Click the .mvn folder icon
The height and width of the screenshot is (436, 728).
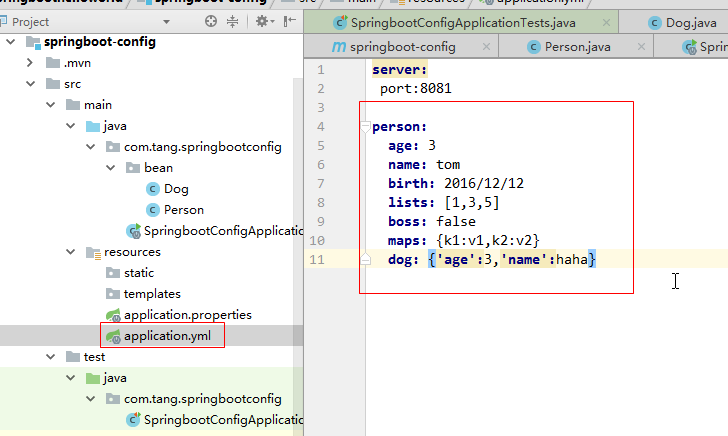(53, 63)
